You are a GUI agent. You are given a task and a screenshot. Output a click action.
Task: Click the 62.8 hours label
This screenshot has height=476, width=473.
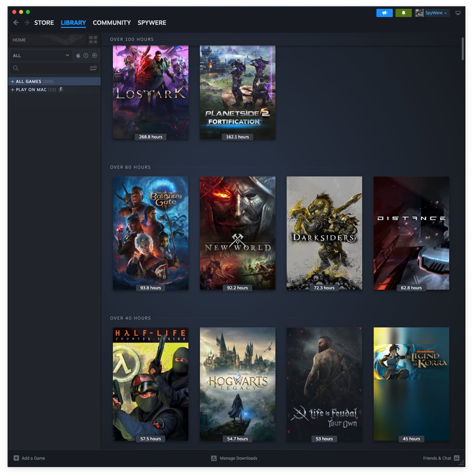[411, 288]
